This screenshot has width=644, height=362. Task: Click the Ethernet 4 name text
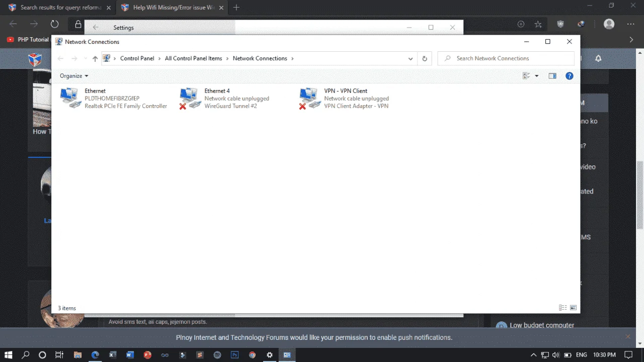(x=217, y=91)
